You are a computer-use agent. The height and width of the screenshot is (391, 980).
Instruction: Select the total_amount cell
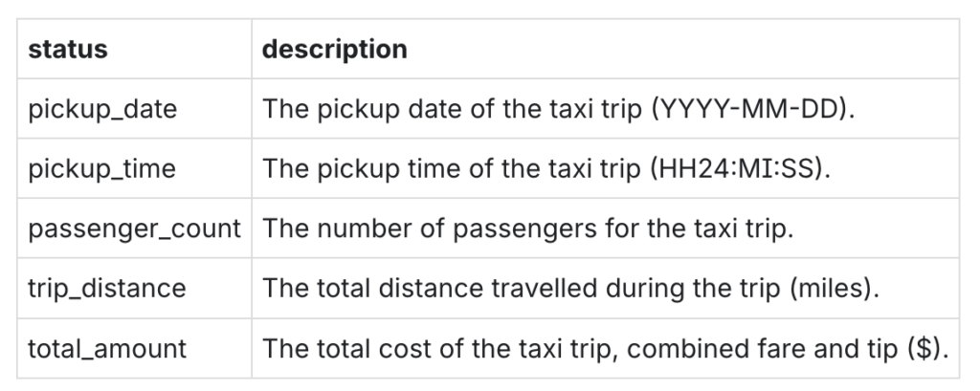107,349
